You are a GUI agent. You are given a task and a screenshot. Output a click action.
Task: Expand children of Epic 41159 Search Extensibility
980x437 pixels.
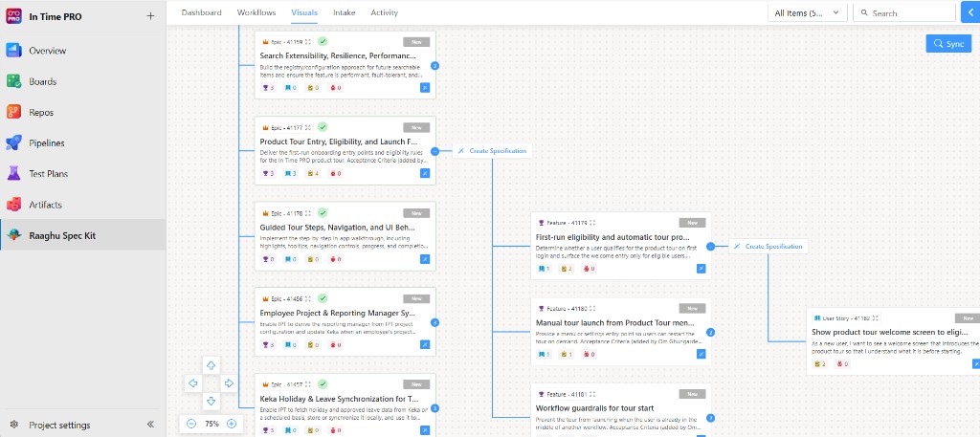click(435, 66)
